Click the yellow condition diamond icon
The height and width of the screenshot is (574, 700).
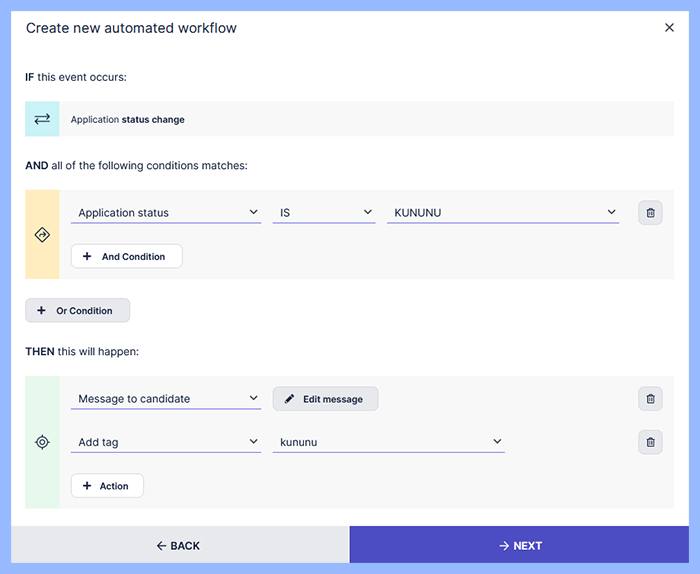click(42, 235)
